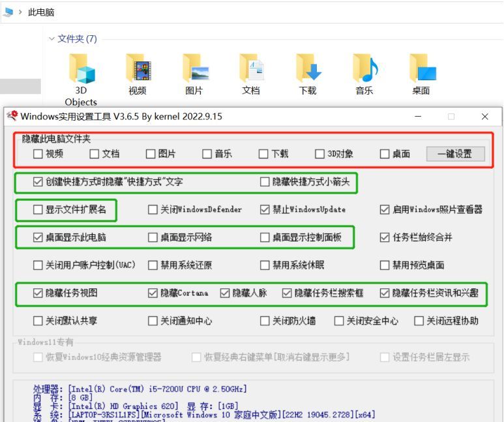
Task: Collapse the 文件夹 (7) group chevron
Action: [x=52, y=39]
